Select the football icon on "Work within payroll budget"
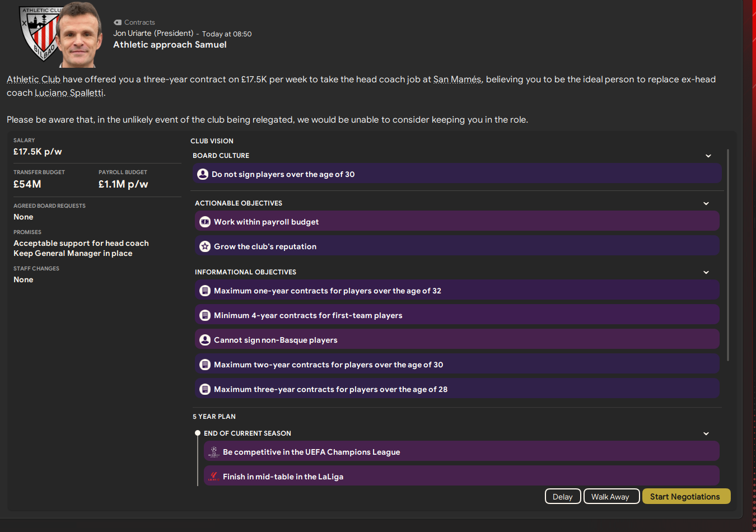 pos(204,221)
